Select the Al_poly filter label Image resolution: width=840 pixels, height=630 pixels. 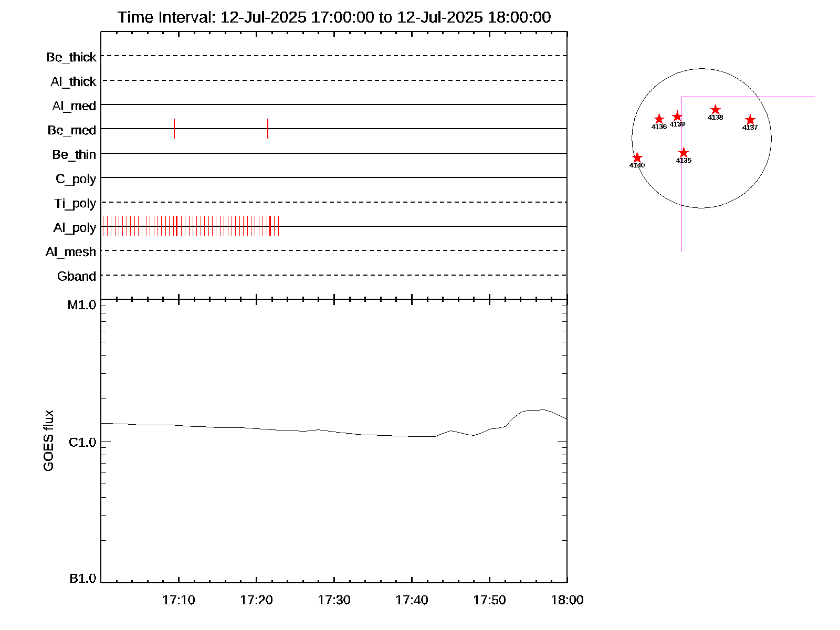(x=75, y=228)
